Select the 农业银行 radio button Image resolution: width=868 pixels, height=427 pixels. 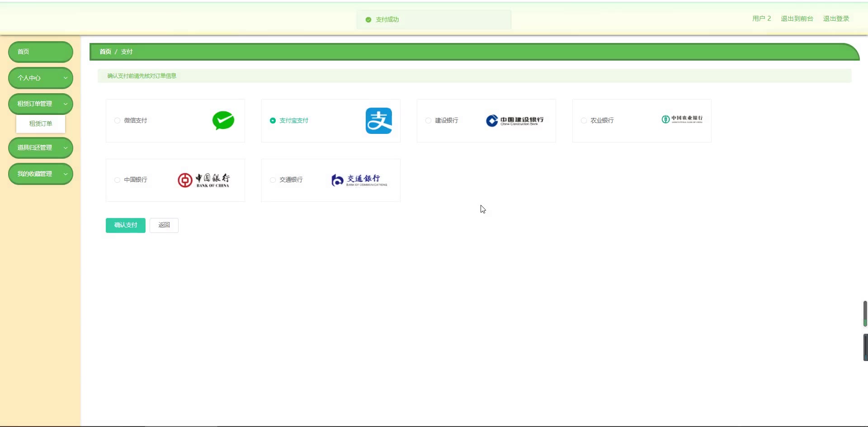[x=584, y=120]
